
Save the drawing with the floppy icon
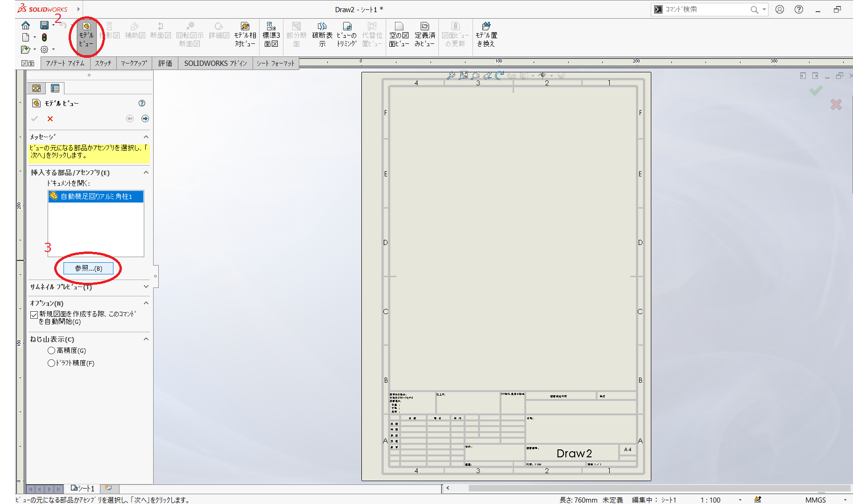pos(44,25)
